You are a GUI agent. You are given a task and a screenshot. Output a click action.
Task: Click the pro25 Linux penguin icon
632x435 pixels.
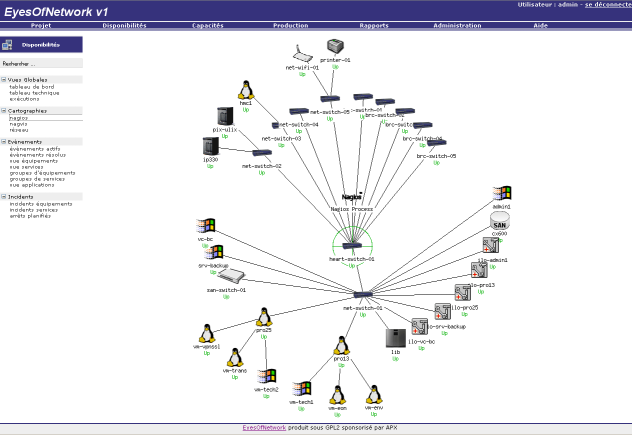coord(264,316)
